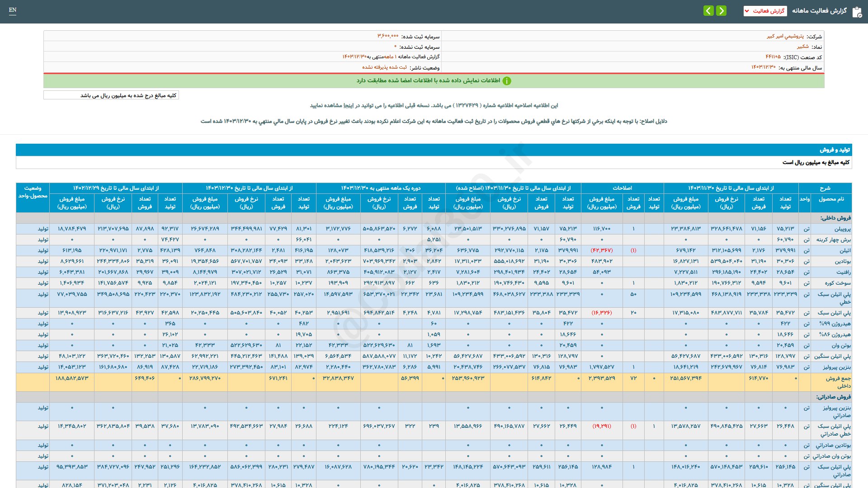Click the fuel oil sales rate '۱۹۰,۷۶۶,۳۱۲'
Screen dimensions: 868x488
tap(726, 283)
